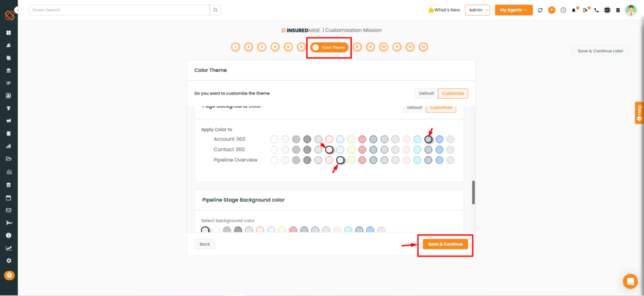Go to step 5 of the mission
Screen dimensions: 644x296
288,47
